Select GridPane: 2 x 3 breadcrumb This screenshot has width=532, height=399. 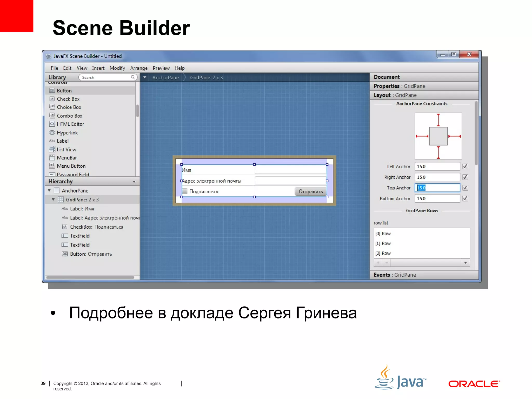pos(206,77)
